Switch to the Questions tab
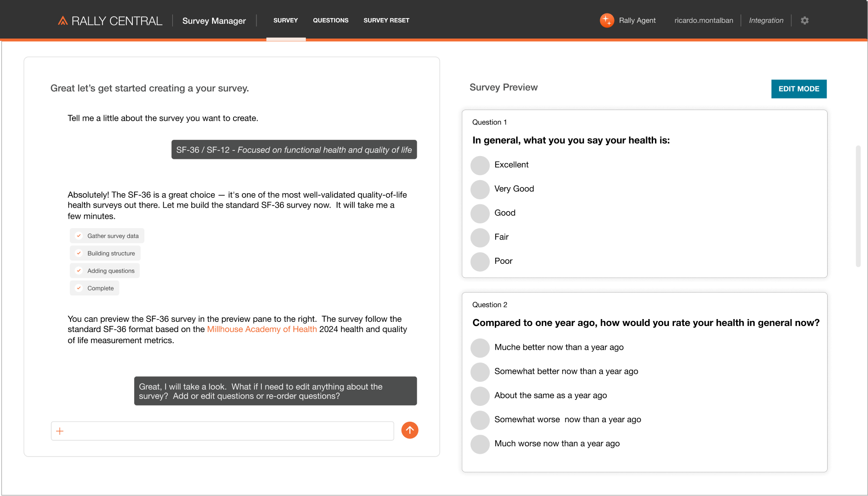Screen dimensions: 868x496 330,20
